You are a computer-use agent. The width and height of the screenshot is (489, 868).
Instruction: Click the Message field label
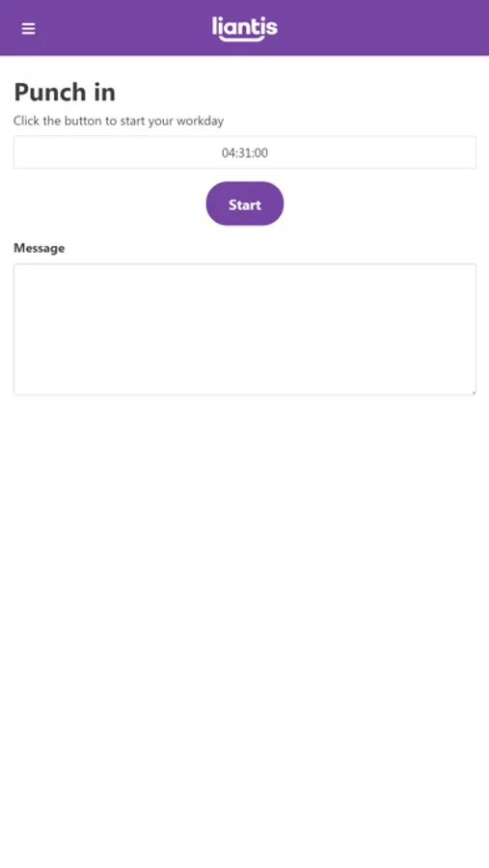40,248
